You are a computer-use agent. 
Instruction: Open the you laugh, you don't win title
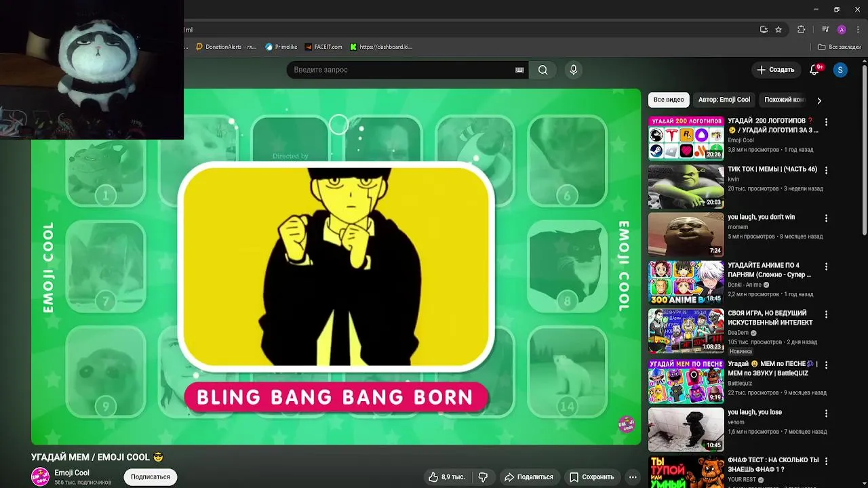[x=761, y=217]
